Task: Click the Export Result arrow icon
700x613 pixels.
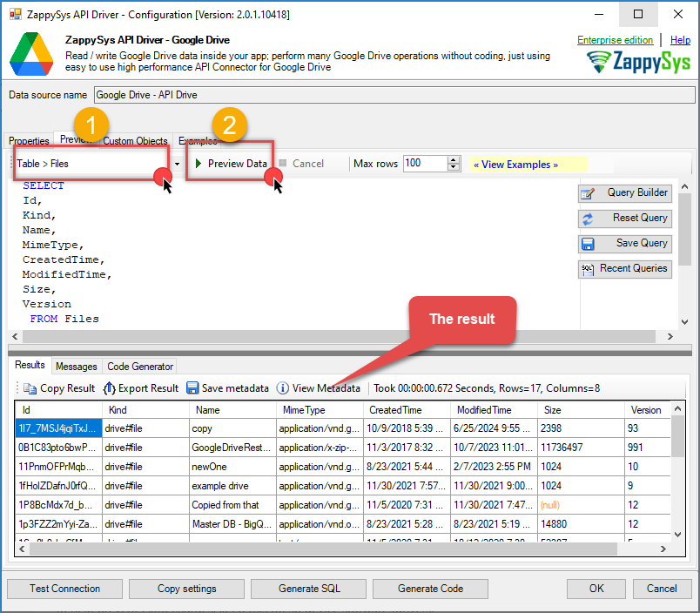Action: tap(110, 388)
